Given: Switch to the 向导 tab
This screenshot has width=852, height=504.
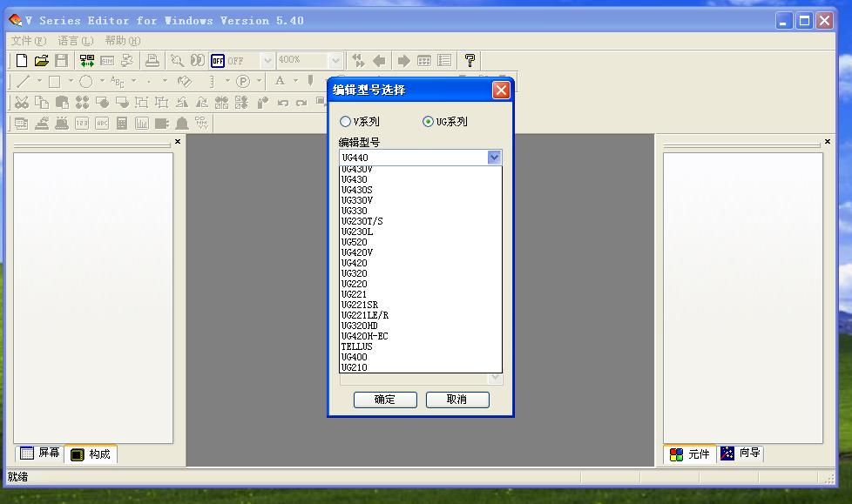Looking at the screenshot, I should [741, 454].
